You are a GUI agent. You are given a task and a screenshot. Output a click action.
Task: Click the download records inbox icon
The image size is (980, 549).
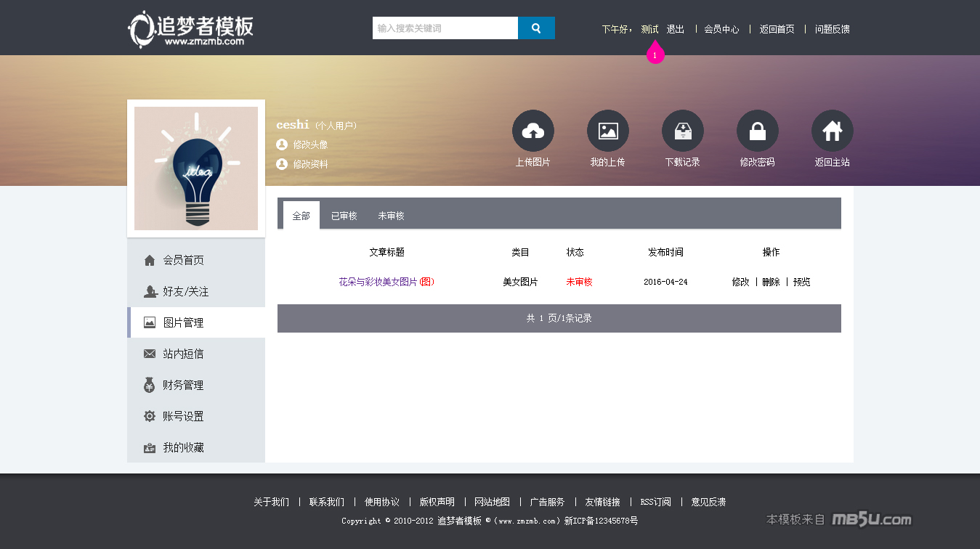pos(682,131)
